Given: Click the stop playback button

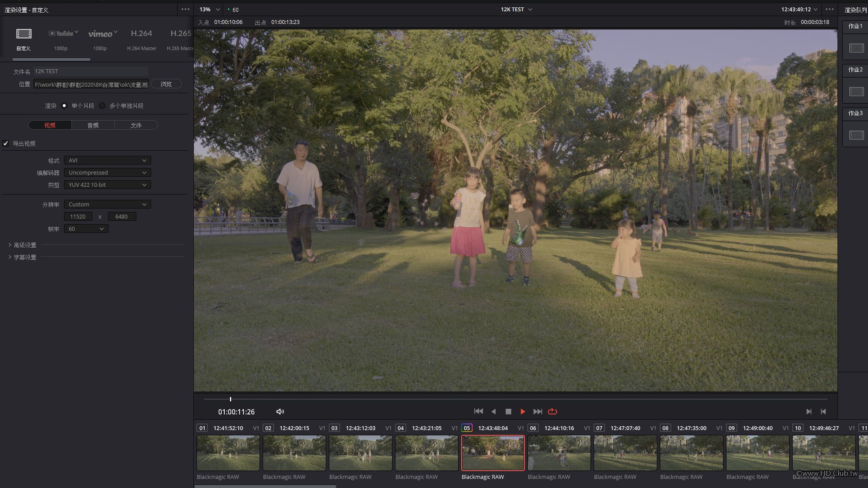Looking at the screenshot, I should pyautogui.click(x=508, y=411).
